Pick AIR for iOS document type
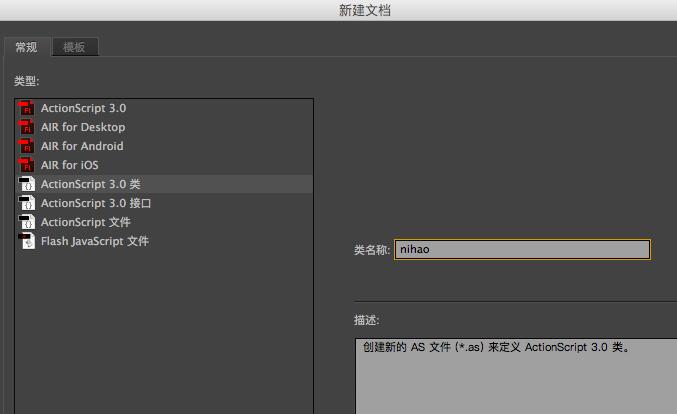The width and height of the screenshot is (677, 414). [164, 165]
